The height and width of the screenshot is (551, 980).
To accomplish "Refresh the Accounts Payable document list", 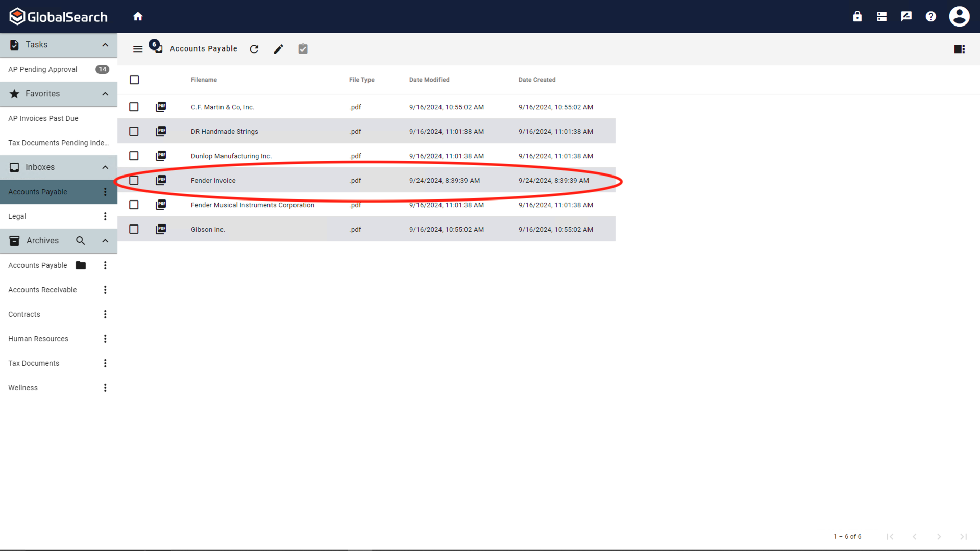I will click(254, 49).
